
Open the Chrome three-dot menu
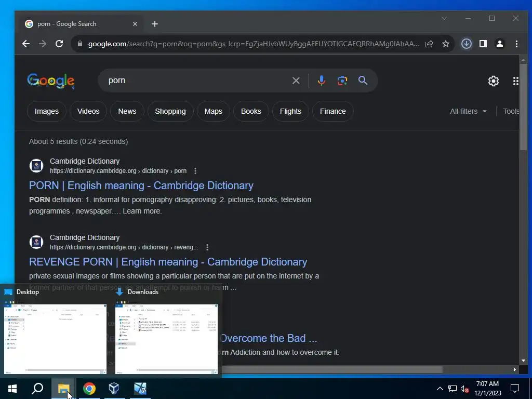tap(516, 44)
